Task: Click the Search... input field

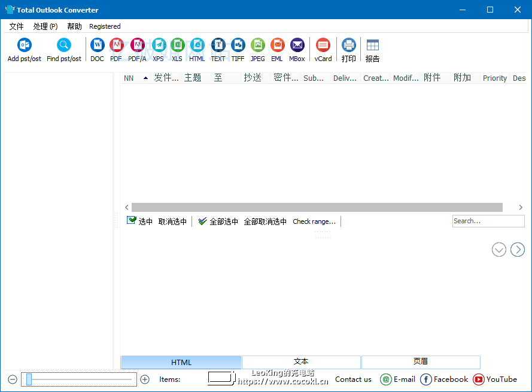Action: (488, 221)
